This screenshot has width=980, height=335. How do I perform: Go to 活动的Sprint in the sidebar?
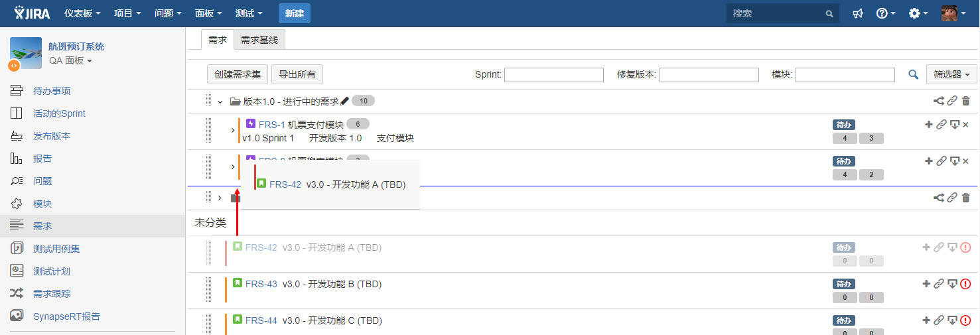(x=59, y=113)
